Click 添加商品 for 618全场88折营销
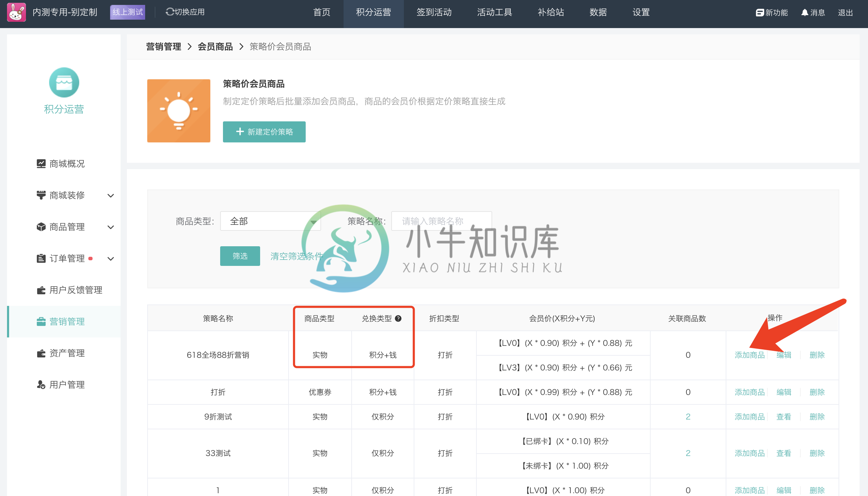The height and width of the screenshot is (496, 868). coord(750,355)
